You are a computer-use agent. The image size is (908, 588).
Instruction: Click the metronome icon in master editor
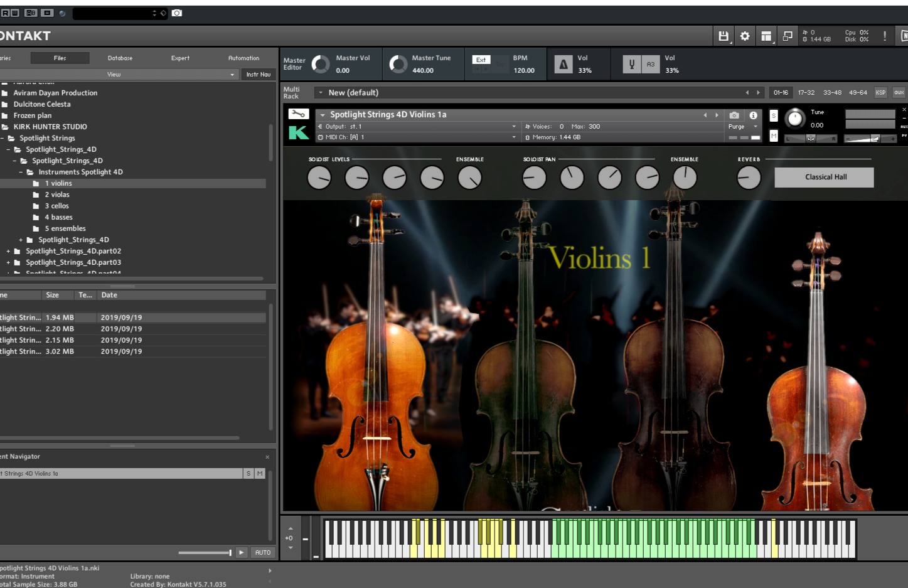pos(563,64)
